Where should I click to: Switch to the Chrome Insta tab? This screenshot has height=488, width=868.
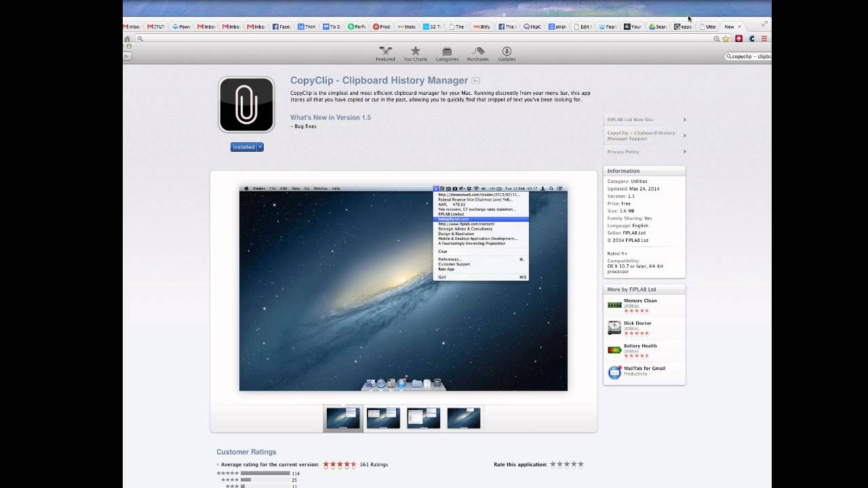[x=408, y=26]
